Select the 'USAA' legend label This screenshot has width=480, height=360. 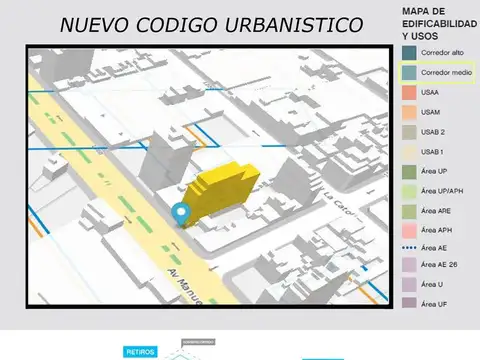430,92
